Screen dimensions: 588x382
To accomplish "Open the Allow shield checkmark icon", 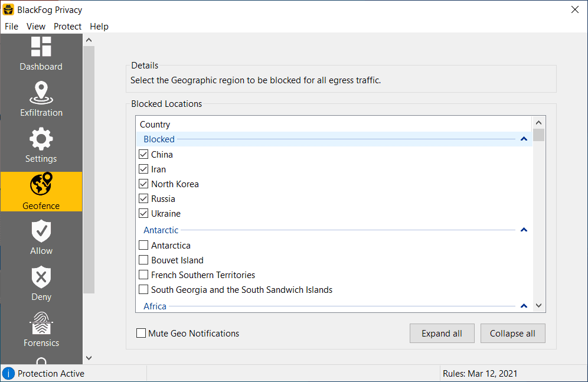I will [x=41, y=231].
